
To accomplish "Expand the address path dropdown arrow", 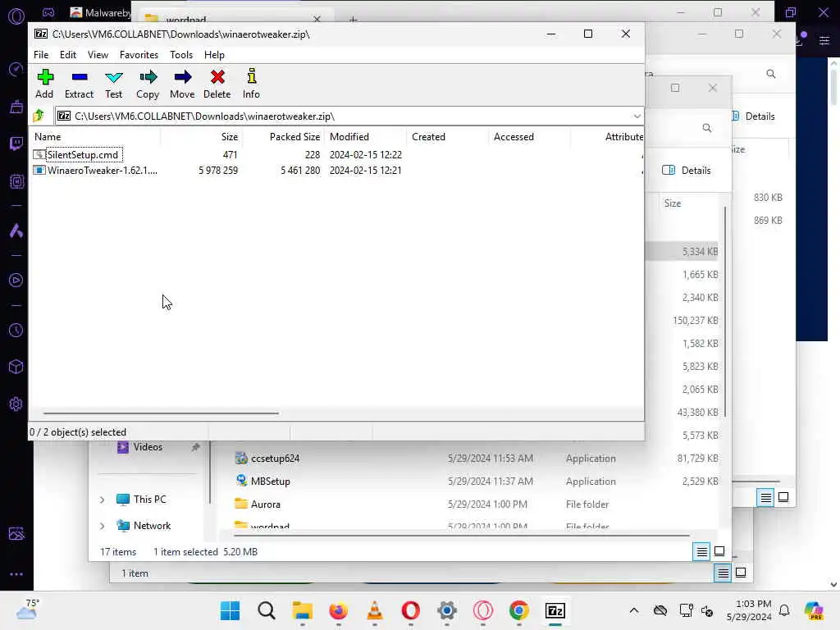I will pyautogui.click(x=637, y=116).
